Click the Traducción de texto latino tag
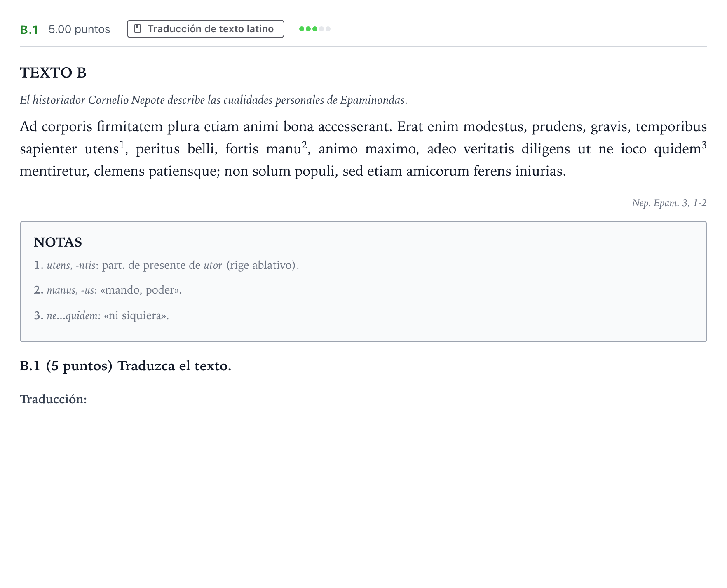727x588 pixels. 205,29
